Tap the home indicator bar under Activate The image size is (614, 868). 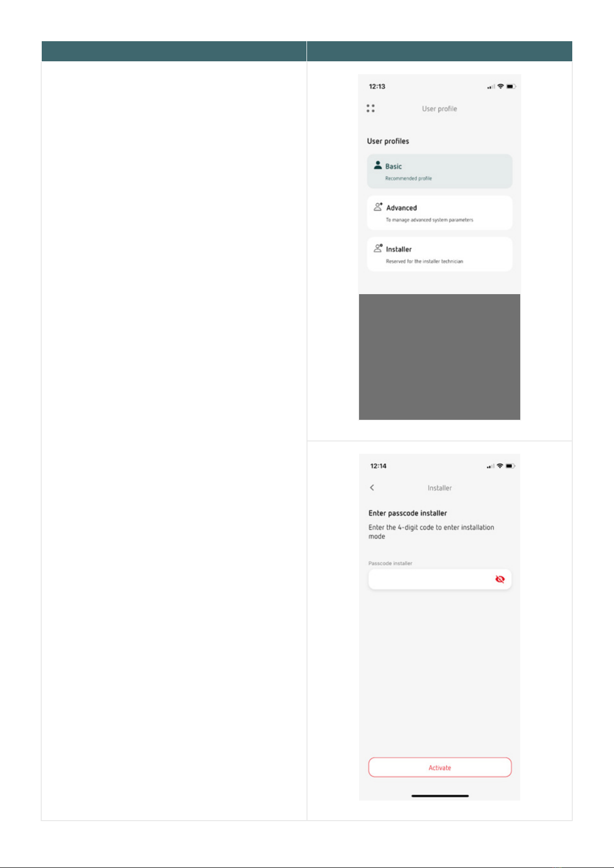[440, 796]
